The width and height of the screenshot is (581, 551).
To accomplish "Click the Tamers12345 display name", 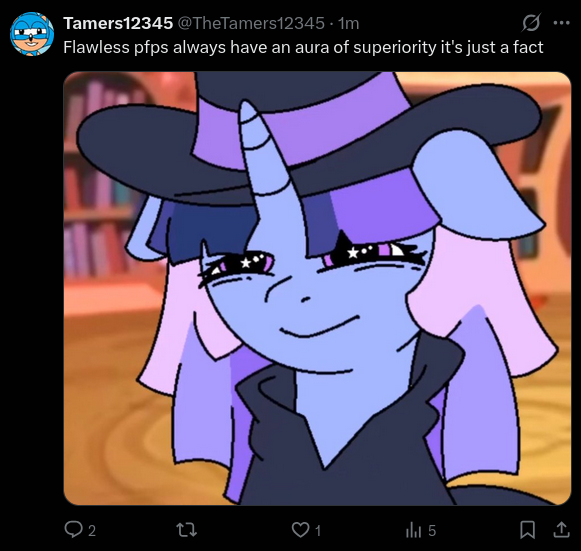I will tap(118, 23).
